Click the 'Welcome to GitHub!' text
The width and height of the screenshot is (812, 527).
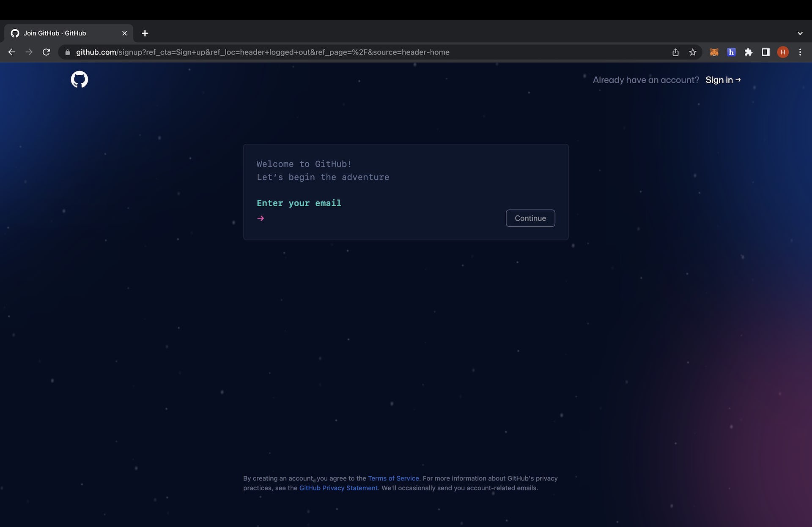(x=304, y=164)
